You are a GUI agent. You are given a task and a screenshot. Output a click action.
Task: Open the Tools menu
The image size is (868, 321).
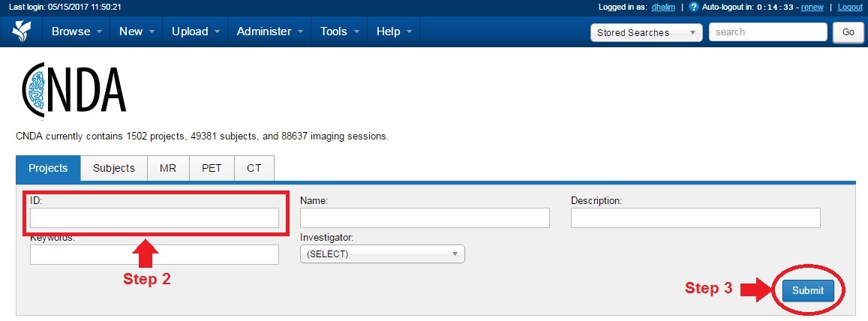pos(339,31)
